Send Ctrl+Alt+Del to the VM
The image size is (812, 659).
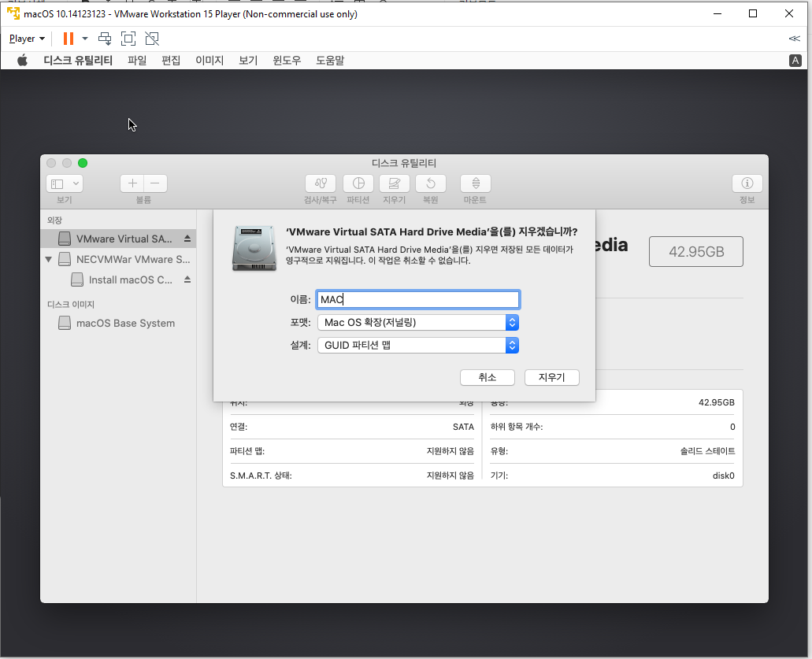pos(105,39)
